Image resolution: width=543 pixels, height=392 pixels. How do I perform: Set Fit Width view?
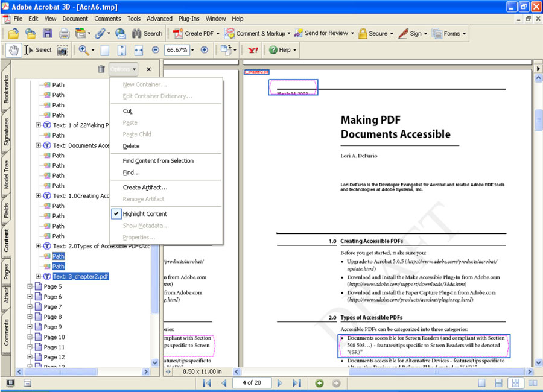[139, 50]
